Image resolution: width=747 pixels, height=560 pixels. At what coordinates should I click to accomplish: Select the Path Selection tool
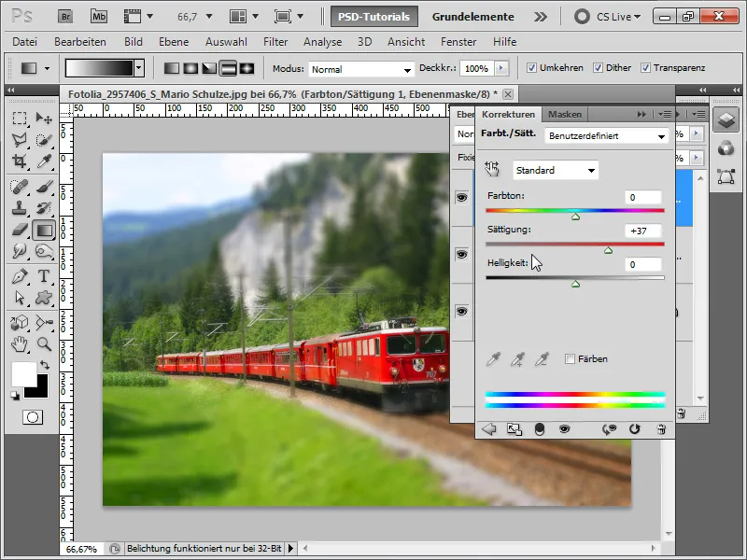(20, 298)
